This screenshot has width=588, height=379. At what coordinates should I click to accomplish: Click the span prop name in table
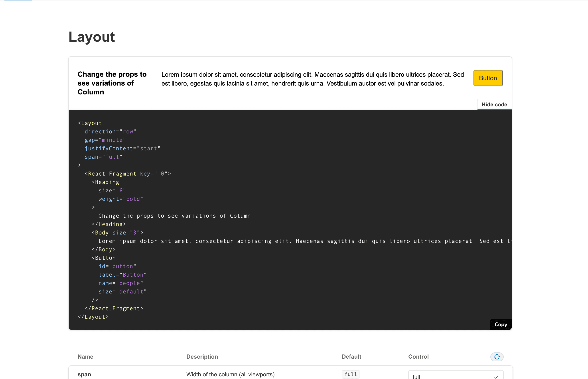84,374
